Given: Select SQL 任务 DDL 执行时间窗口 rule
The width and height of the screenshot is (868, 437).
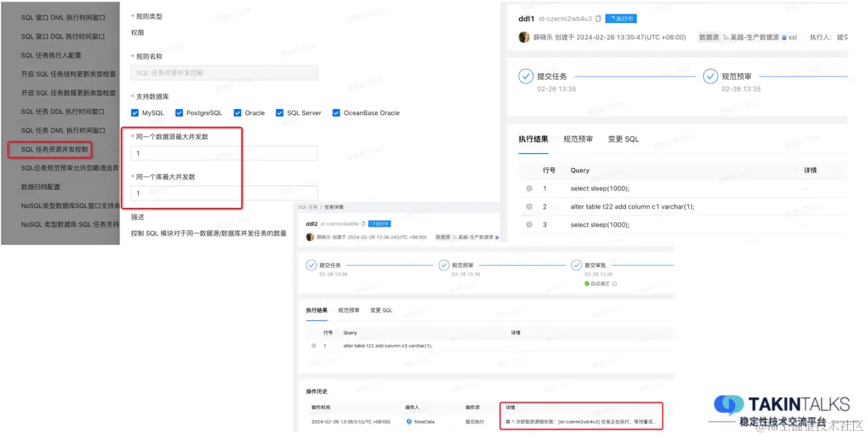Looking at the screenshot, I should (x=63, y=112).
